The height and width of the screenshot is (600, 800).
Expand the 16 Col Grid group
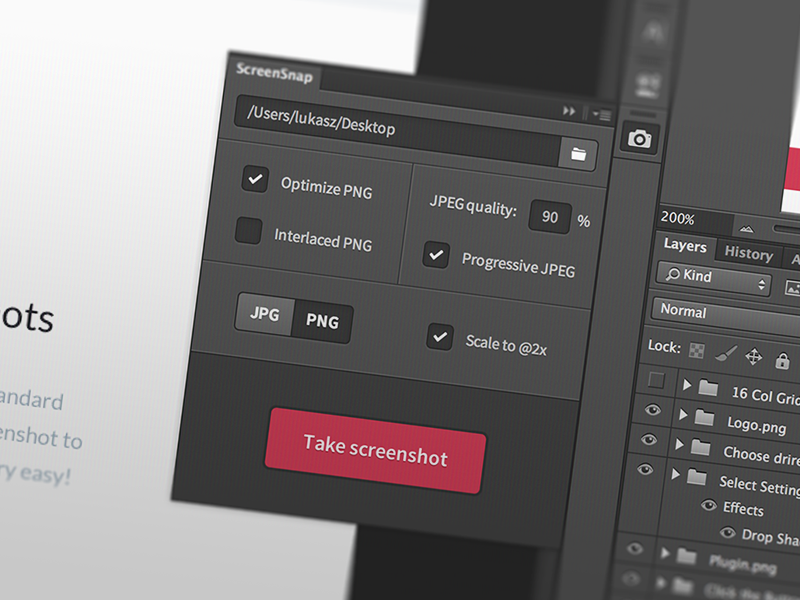click(x=687, y=385)
